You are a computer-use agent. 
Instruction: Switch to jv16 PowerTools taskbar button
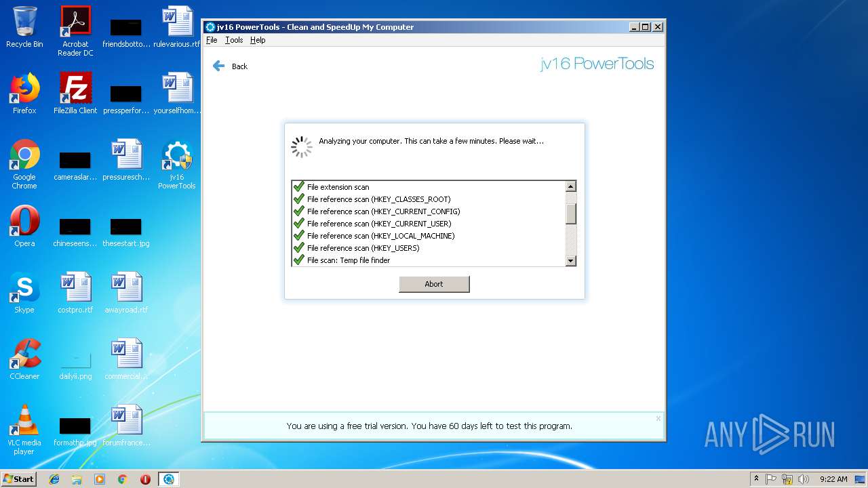[x=168, y=479]
